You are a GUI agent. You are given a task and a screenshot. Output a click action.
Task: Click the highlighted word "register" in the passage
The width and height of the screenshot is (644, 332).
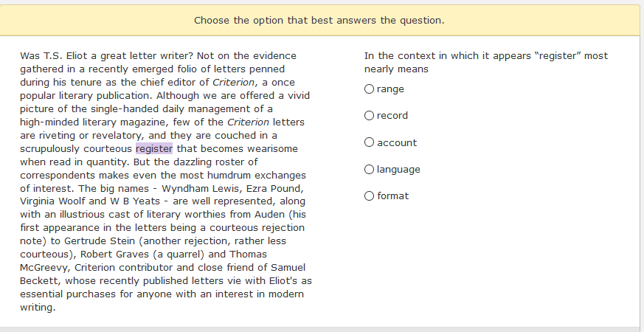coord(153,148)
